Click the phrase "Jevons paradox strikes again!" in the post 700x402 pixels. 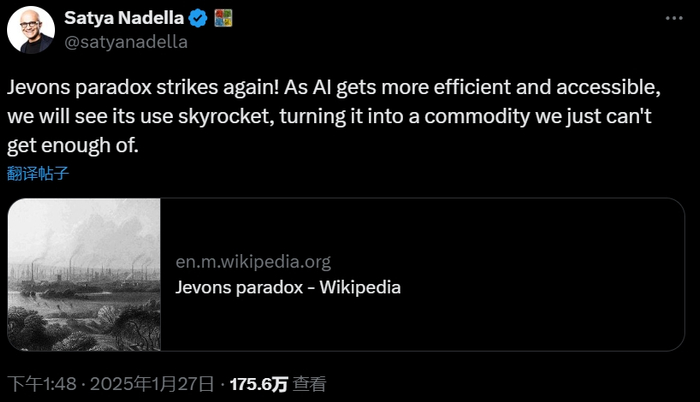135,87
